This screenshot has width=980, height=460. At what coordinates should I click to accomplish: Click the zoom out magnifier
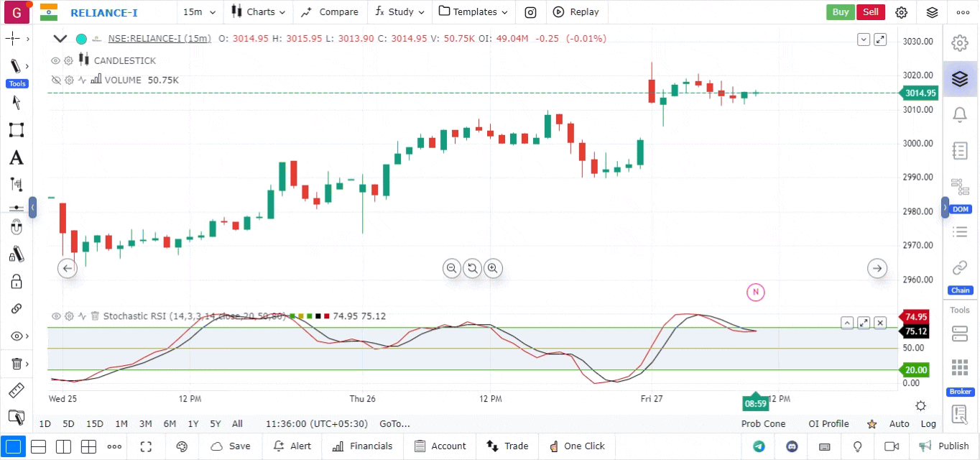[452, 268]
